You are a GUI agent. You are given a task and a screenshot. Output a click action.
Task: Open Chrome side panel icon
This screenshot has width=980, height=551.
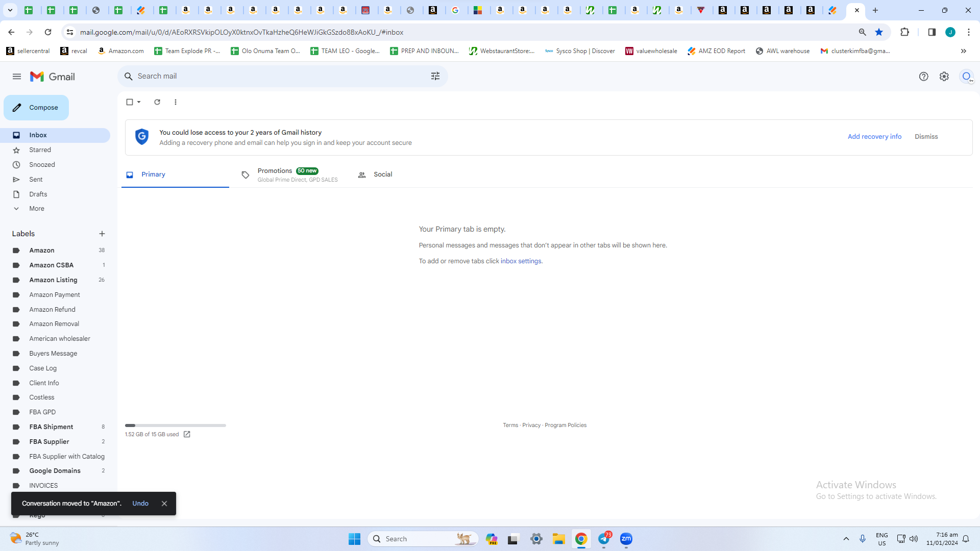[x=932, y=32]
